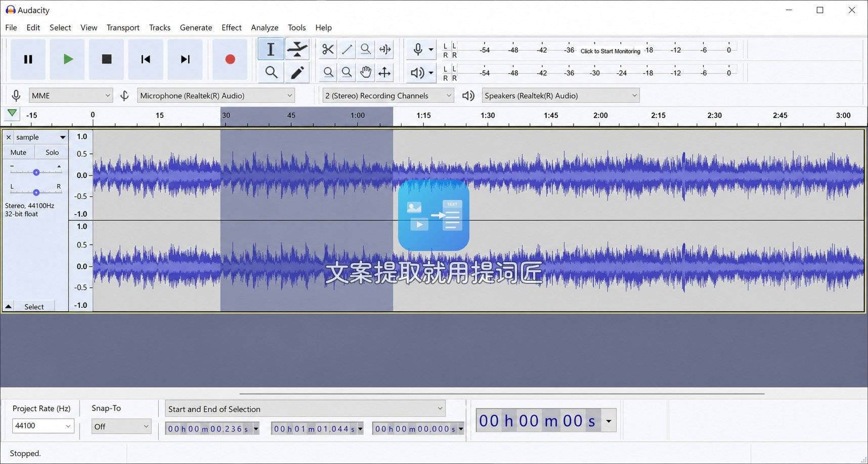
Task: Start playback with the green Play button
Action: pos(68,59)
